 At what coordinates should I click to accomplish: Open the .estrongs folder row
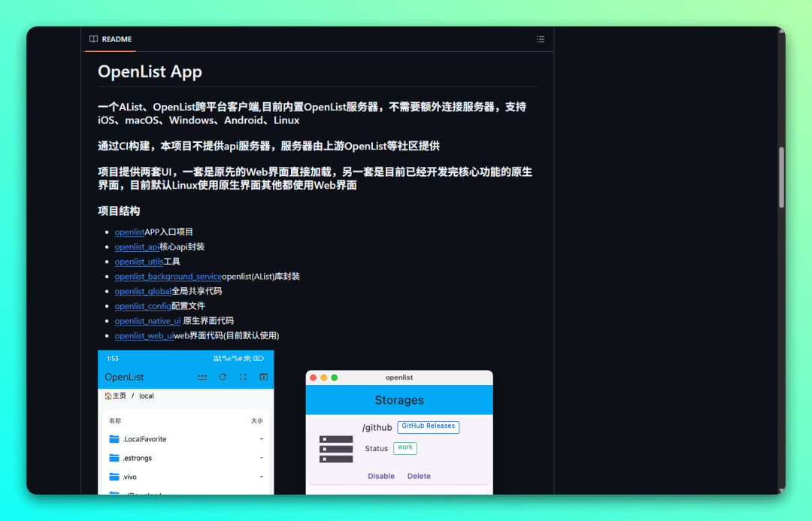tap(138, 458)
